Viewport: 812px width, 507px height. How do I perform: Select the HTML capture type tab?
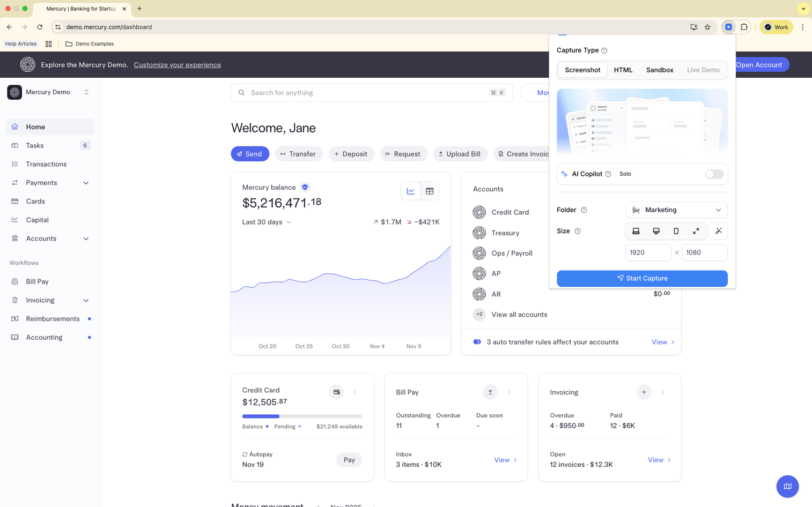(x=623, y=70)
